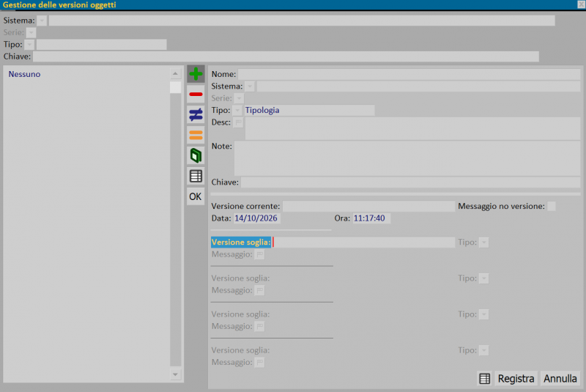Screen dimensions: 586x392
Task: Click into the Nome input field
Action: pyautogui.click(x=409, y=74)
